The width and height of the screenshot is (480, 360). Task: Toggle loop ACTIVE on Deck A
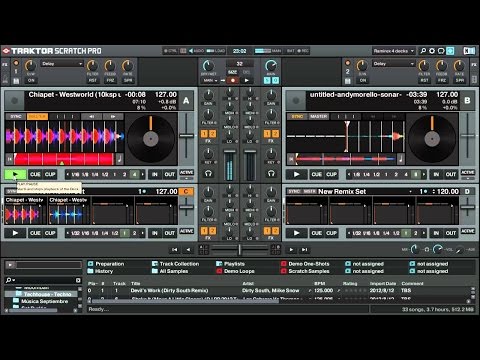click(186, 172)
